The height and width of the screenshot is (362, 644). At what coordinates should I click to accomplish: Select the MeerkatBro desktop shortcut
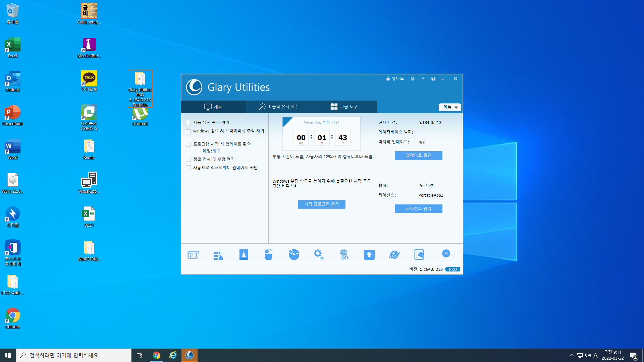click(89, 47)
